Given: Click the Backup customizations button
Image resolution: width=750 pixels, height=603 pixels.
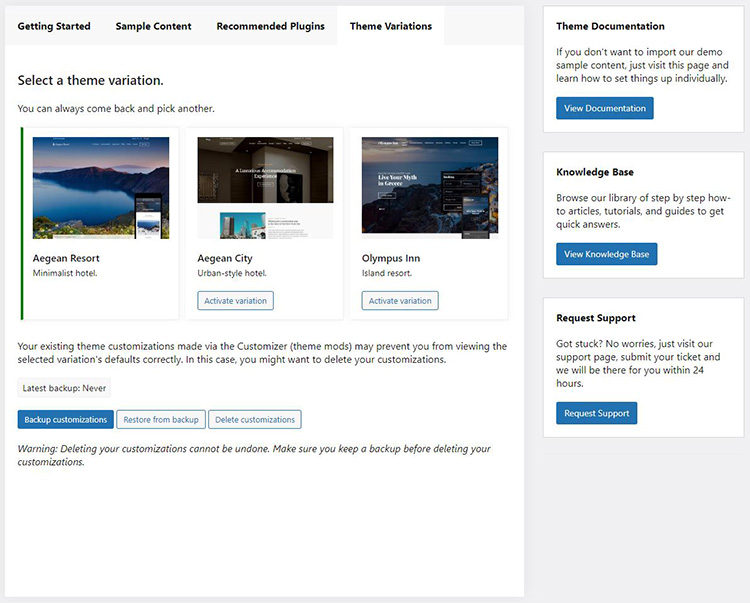Looking at the screenshot, I should pos(66,419).
